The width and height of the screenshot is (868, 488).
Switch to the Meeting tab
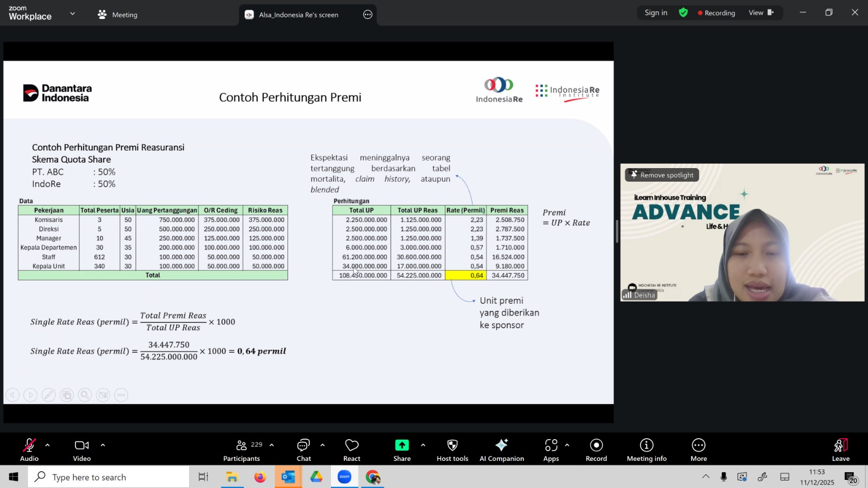[118, 15]
